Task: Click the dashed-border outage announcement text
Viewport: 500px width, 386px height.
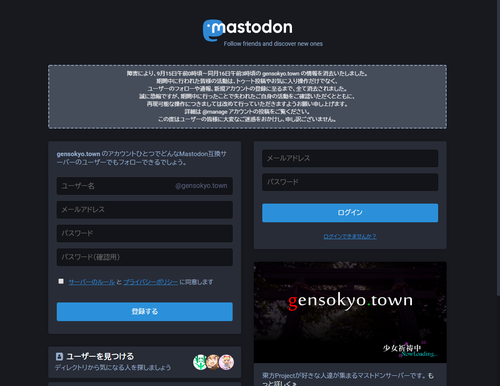Action: [247, 96]
